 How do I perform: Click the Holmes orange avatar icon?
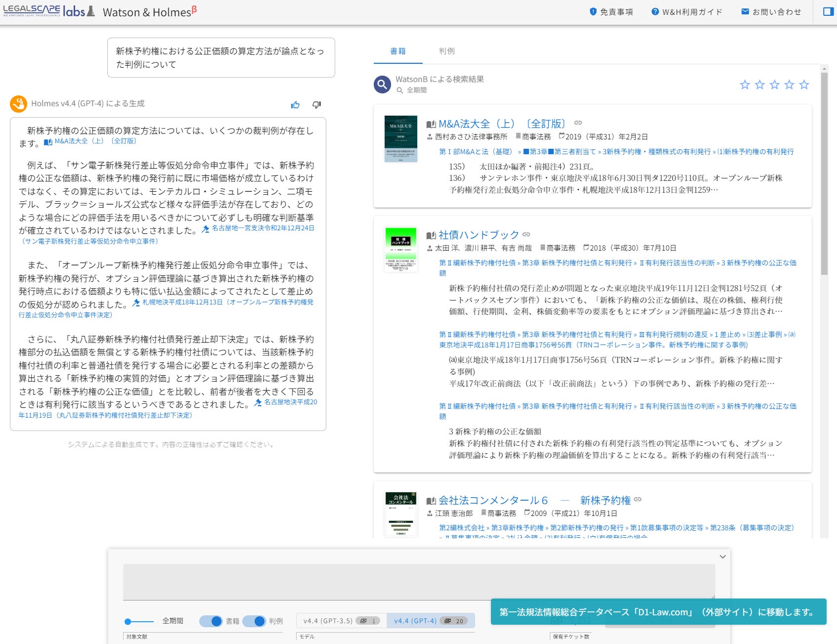pyautogui.click(x=18, y=104)
